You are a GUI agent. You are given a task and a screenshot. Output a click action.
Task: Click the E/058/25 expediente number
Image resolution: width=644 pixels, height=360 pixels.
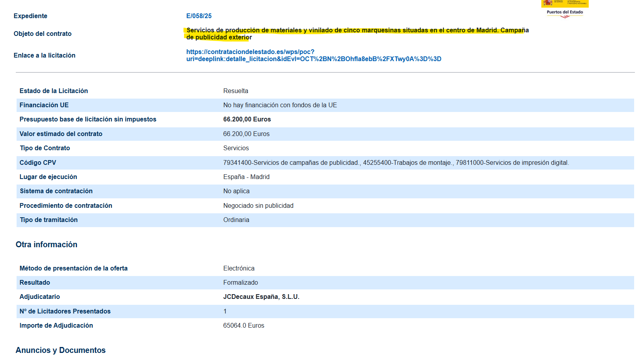point(199,16)
